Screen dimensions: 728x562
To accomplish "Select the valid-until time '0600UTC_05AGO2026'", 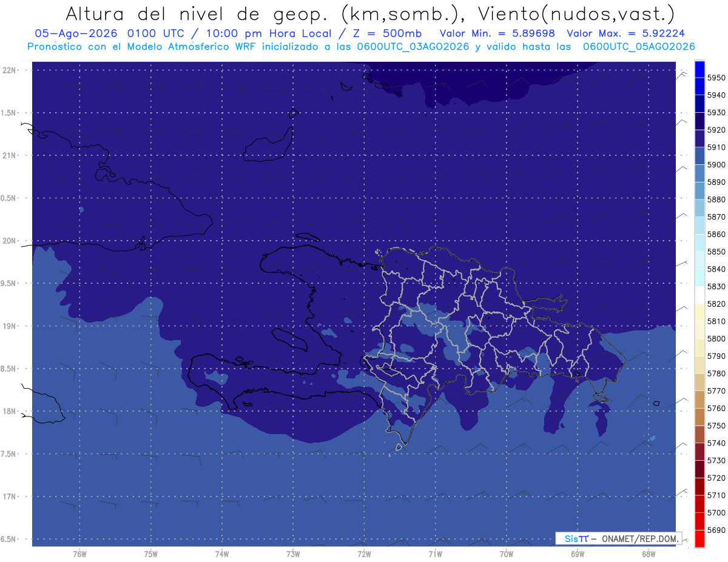I will (x=639, y=47).
